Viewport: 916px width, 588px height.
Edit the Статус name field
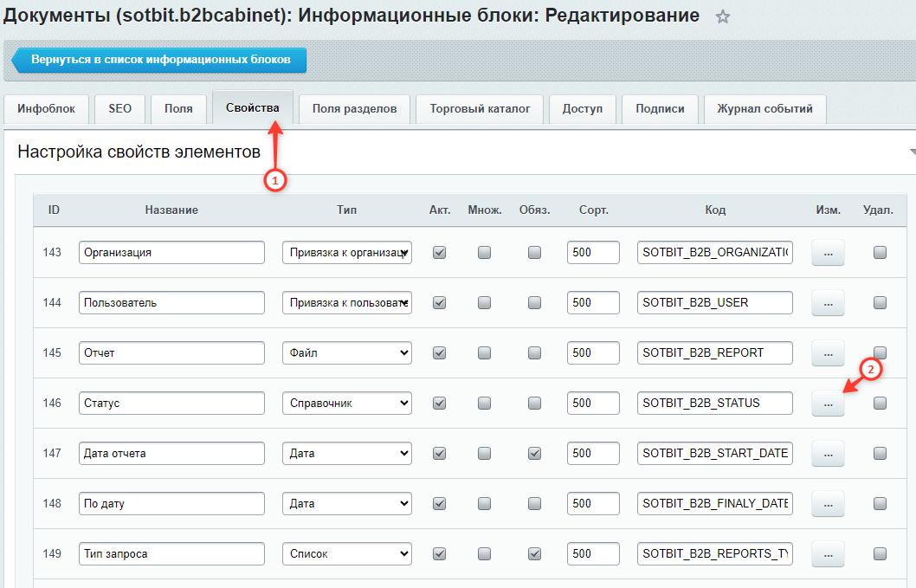tap(171, 404)
